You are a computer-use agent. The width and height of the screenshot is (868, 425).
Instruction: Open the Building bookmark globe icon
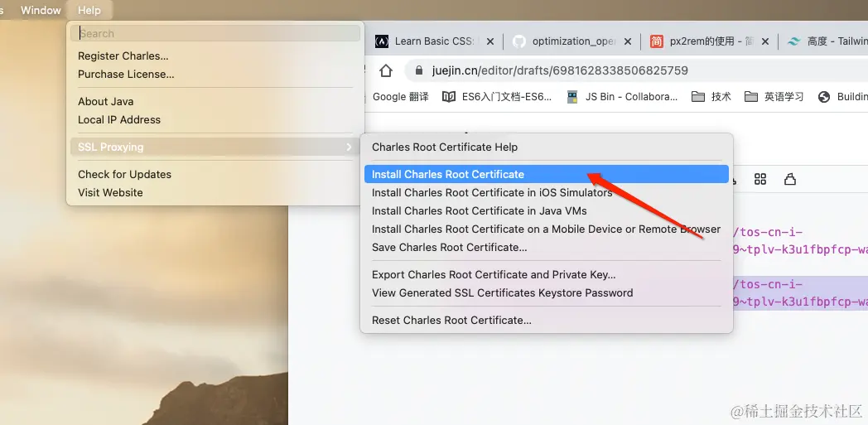[824, 97]
